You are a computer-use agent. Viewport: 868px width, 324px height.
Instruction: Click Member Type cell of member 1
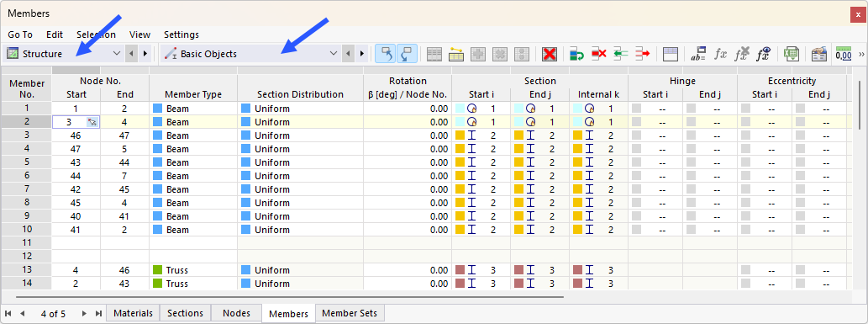tap(193, 109)
